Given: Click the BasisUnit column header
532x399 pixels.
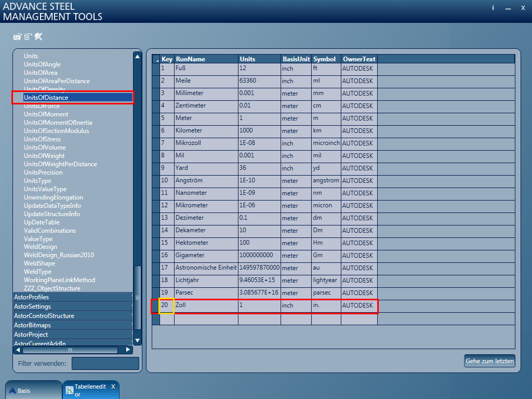Looking at the screenshot, I should click(296, 59).
